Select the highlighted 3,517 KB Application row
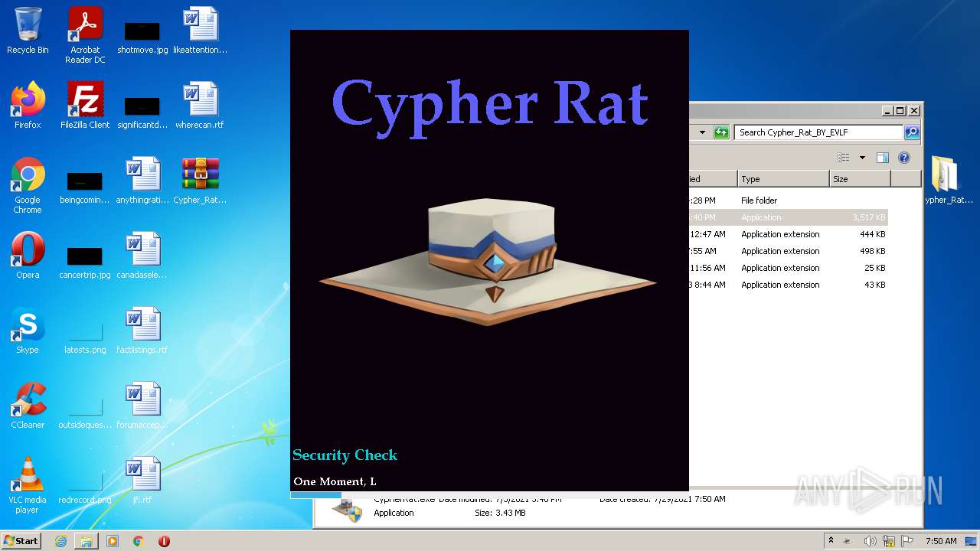This screenshot has height=551, width=980. 789,217
